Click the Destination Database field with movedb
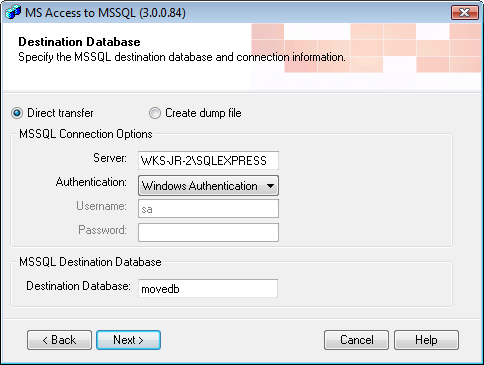Screen dimensions: 484x365 [208, 288]
